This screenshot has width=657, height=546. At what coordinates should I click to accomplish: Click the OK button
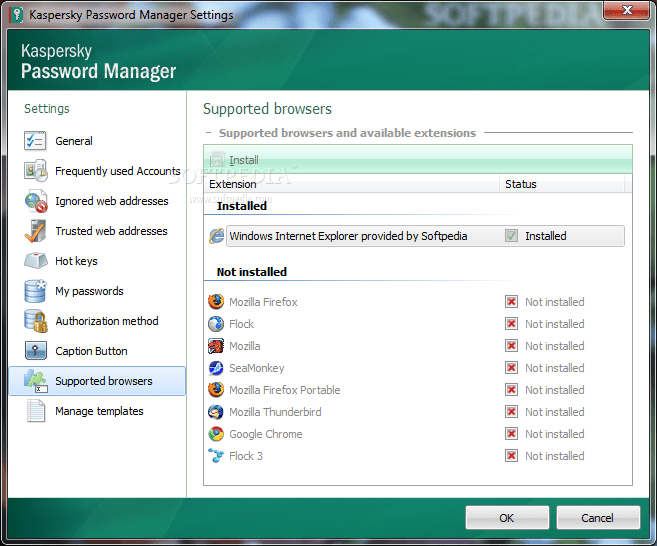507,518
